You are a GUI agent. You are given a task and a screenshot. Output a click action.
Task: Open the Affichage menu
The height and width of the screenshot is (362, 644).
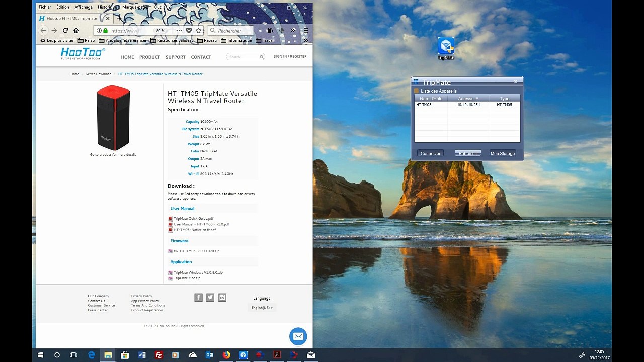84,7
